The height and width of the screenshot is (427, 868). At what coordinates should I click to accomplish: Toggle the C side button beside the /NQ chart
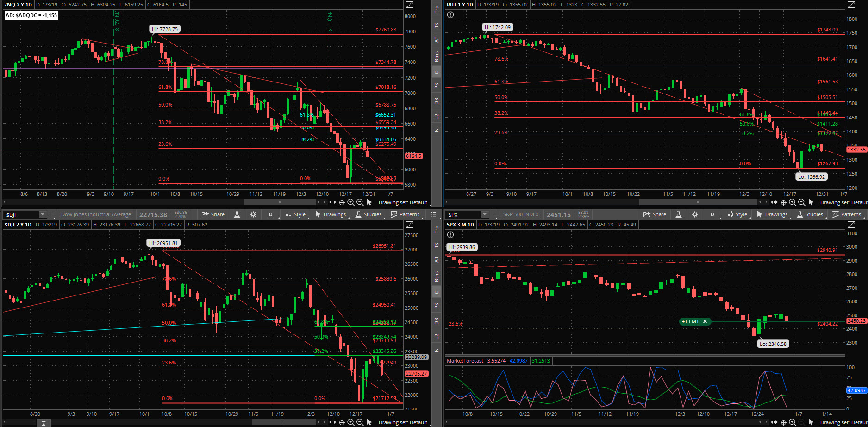[436, 72]
